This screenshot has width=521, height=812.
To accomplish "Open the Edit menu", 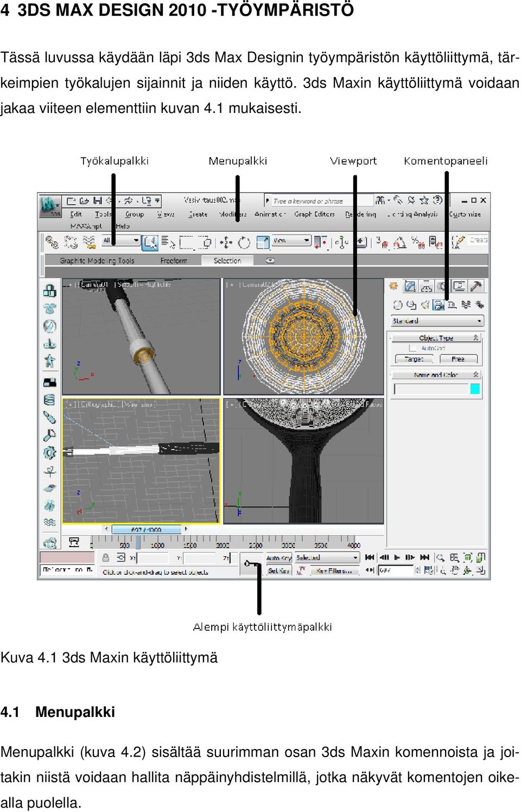I will 76,214.
